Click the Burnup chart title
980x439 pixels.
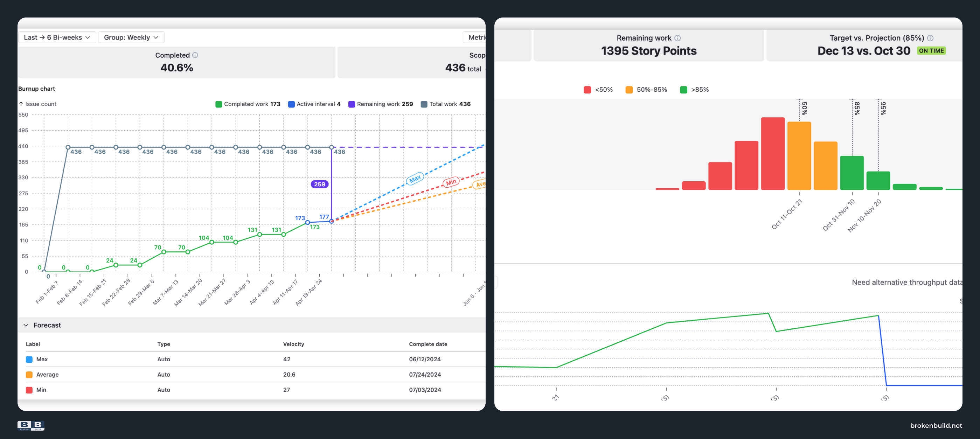pos(36,89)
